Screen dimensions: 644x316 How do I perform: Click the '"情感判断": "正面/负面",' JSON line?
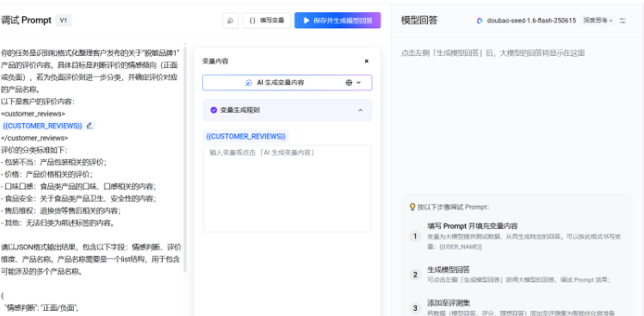[41, 307]
